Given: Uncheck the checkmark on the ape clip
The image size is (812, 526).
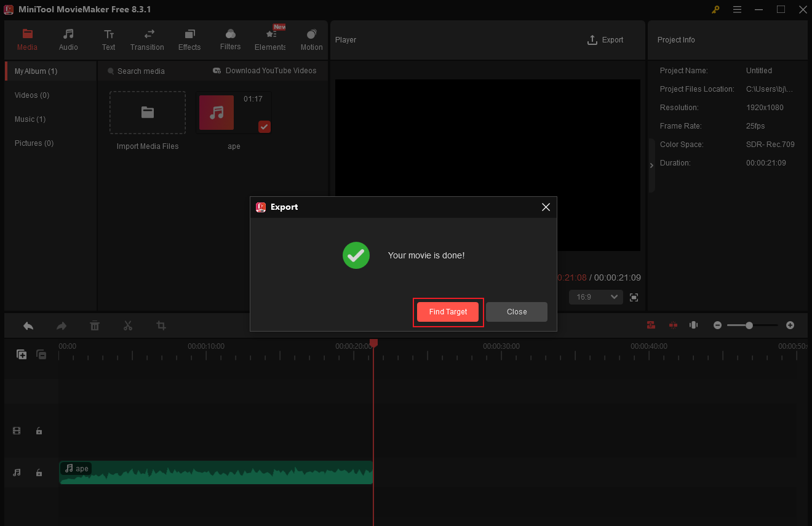Looking at the screenshot, I should pos(264,127).
